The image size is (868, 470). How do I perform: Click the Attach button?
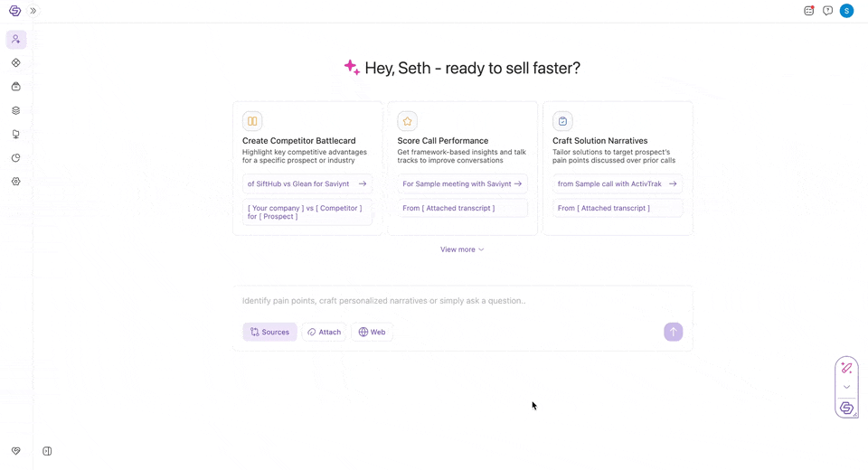[324, 332]
